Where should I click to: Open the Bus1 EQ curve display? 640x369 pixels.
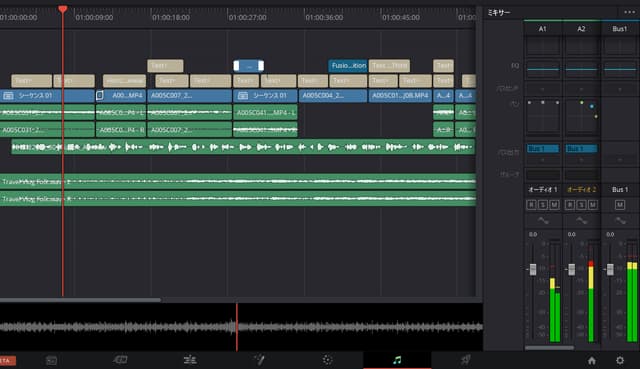tap(620, 69)
